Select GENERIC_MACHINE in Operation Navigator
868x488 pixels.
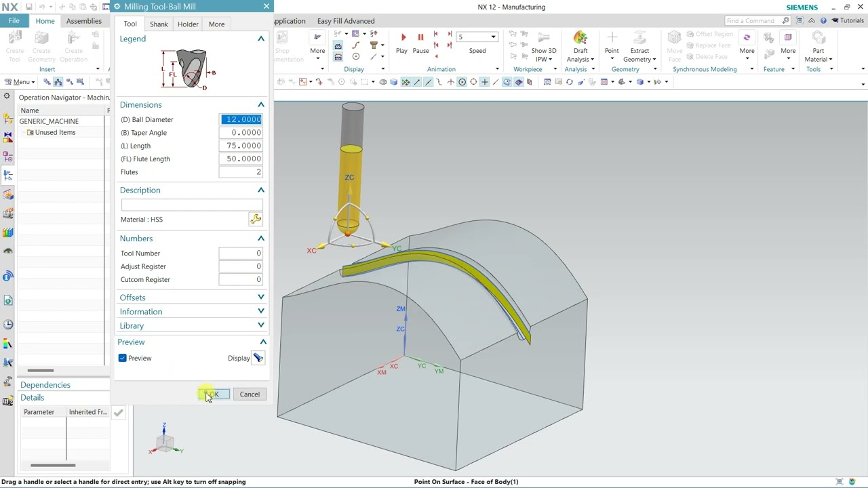click(x=49, y=121)
